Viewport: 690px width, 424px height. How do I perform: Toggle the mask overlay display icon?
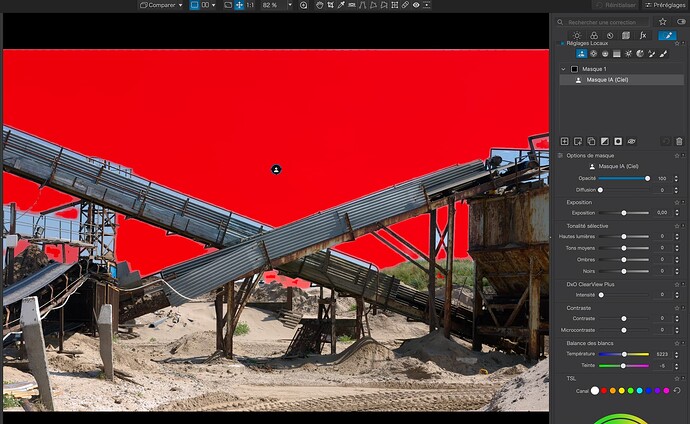pyautogui.click(x=618, y=141)
